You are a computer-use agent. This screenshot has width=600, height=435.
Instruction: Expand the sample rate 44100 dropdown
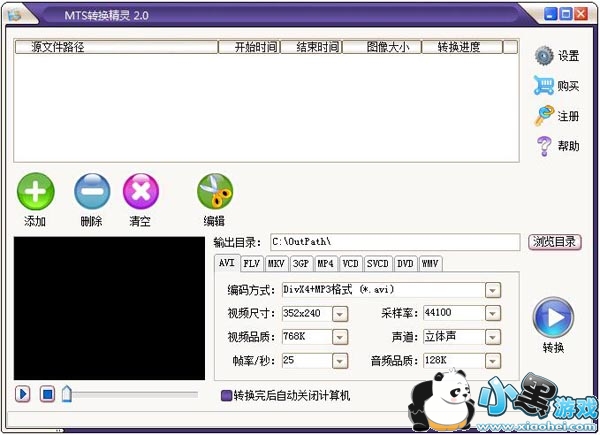pyautogui.click(x=492, y=314)
